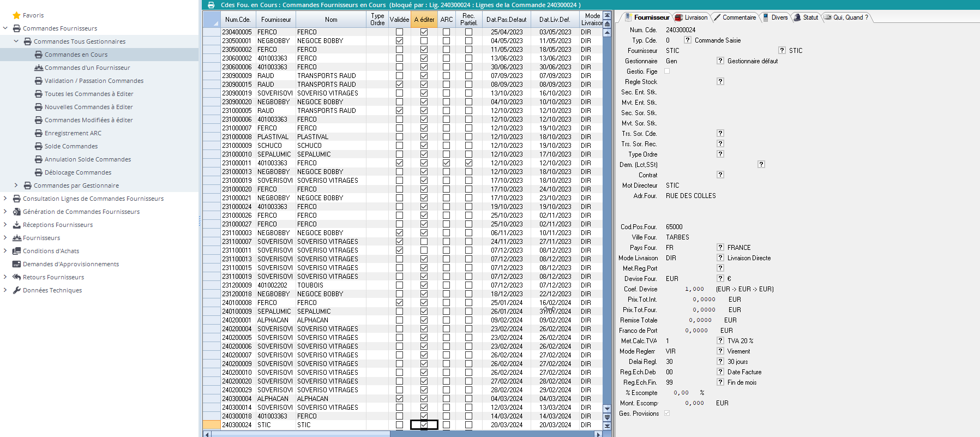Open the Commentaire tab
Screen dimensions: 980x437
tap(735, 17)
